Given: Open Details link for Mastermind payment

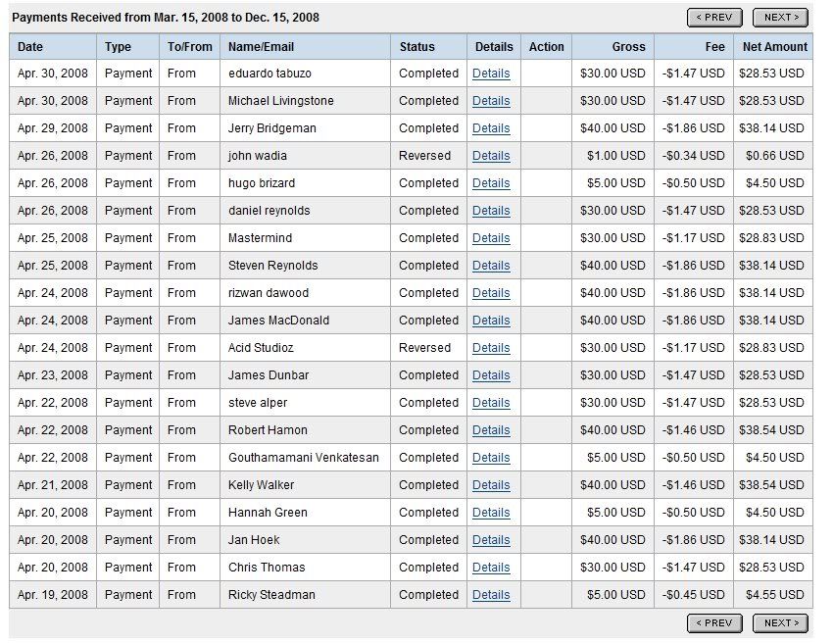Looking at the screenshot, I should click(x=491, y=238).
